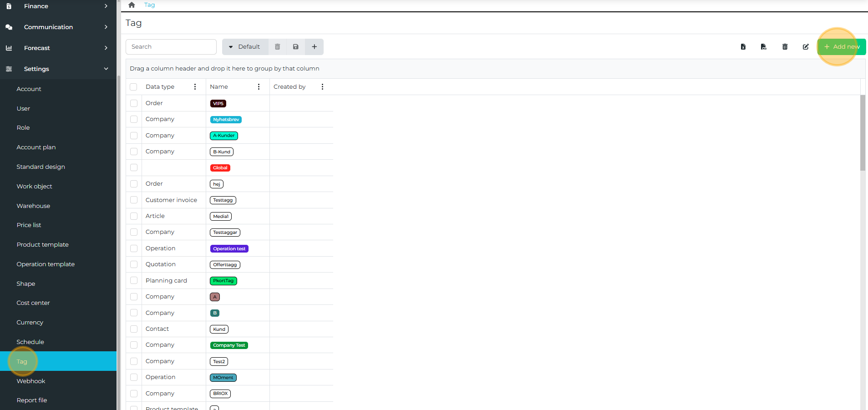Export the tag list as PDF
This screenshot has width=868, height=410.
[763, 47]
